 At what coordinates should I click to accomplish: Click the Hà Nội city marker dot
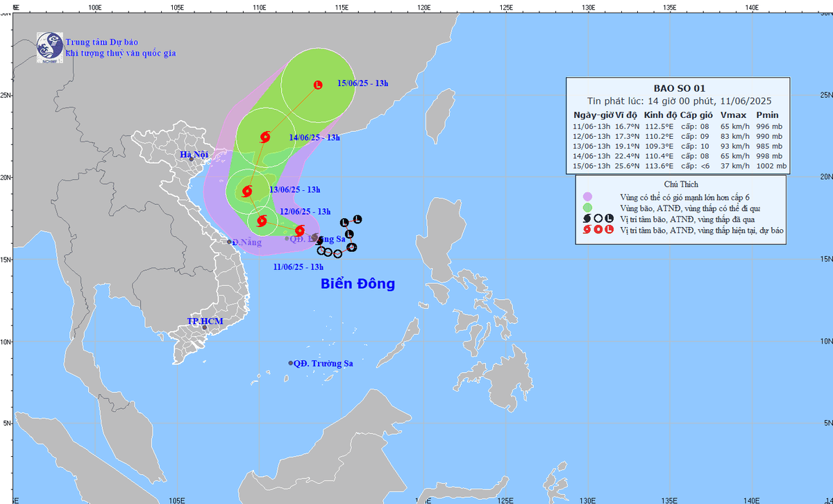191,159
